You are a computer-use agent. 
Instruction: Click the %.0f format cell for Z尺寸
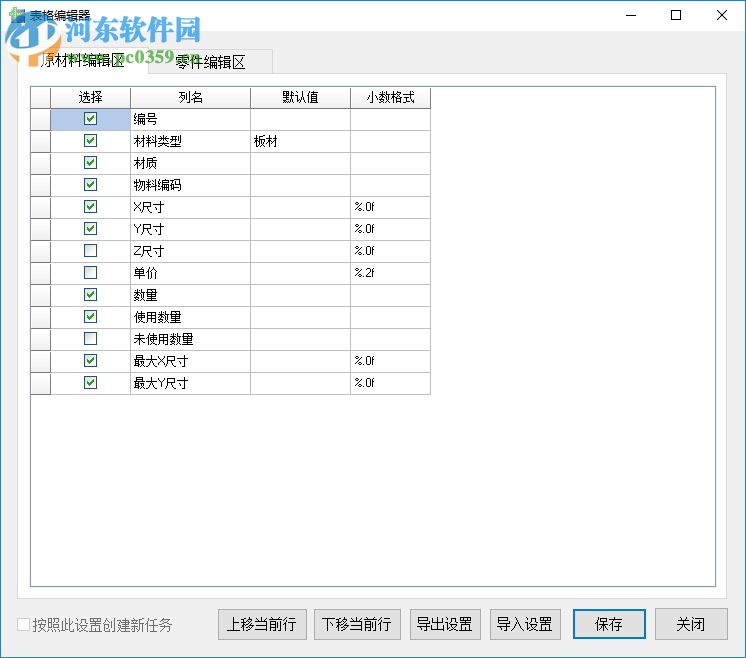click(390, 251)
